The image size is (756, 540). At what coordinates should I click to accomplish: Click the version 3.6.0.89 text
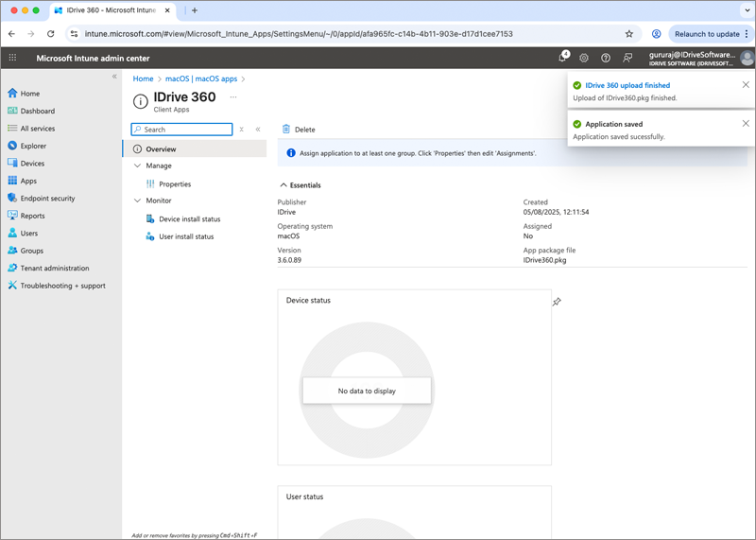[289, 260]
